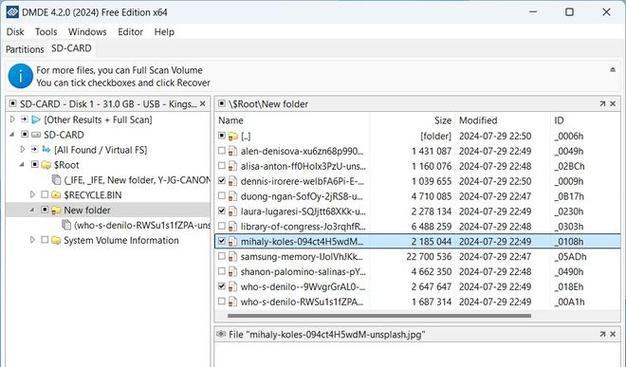The width and height of the screenshot is (626, 367).
Task: Collapse the $Root tree node
Action: pyautogui.click(x=22, y=165)
